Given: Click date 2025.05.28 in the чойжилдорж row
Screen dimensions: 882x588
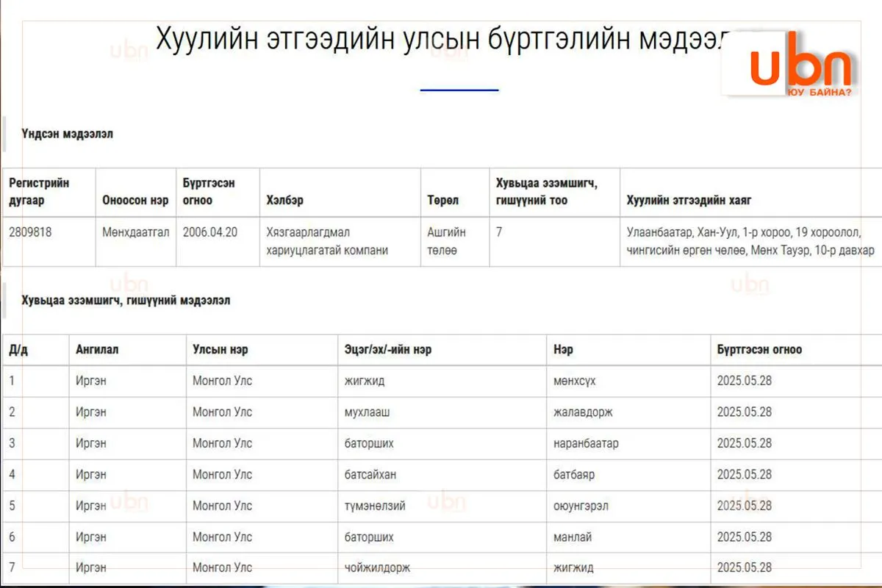Looking at the screenshot, I should pyautogui.click(x=745, y=568).
